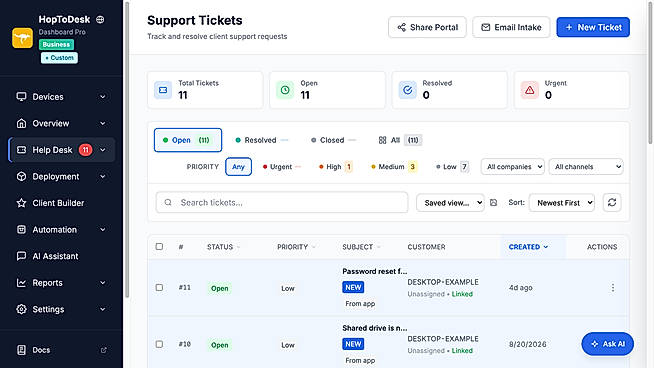The image size is (654, 368).
Task: Sort by the PRIORITY column header
Action: tap(296, 247)
